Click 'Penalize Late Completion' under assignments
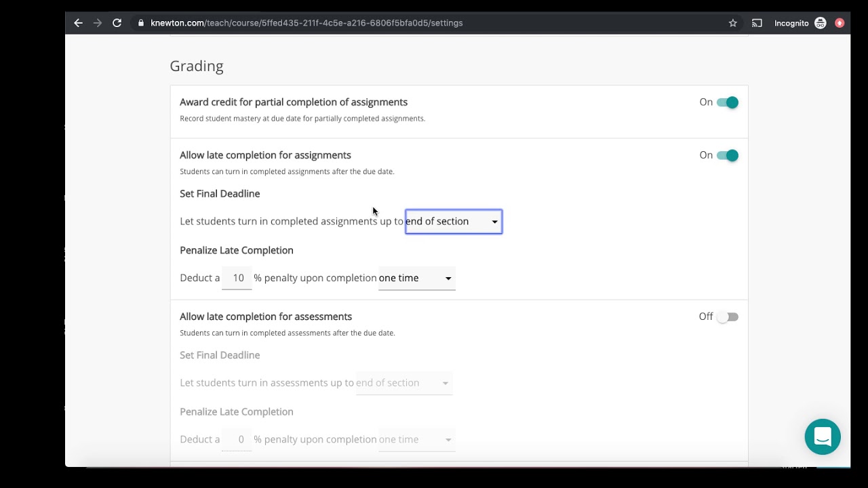This screenshot has height=488, width=868. tap(237, 250)
